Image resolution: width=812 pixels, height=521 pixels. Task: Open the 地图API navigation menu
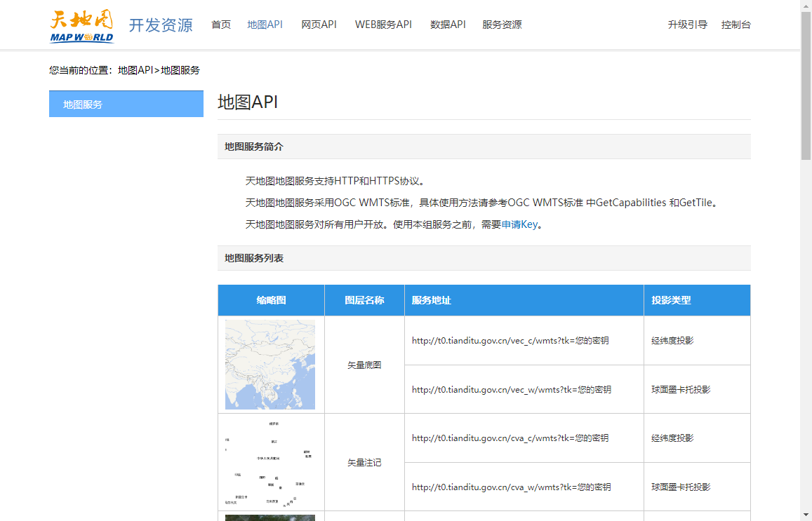265,25
